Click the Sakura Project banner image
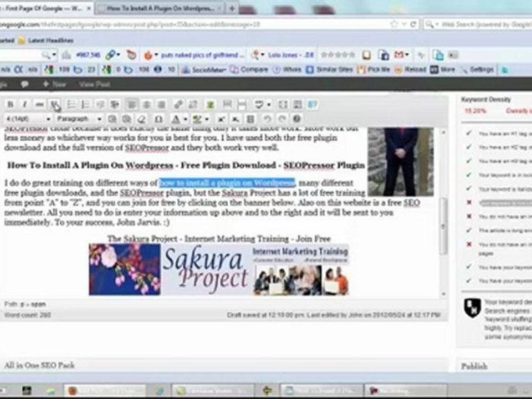The image size is (532, 399). [219, 269]
